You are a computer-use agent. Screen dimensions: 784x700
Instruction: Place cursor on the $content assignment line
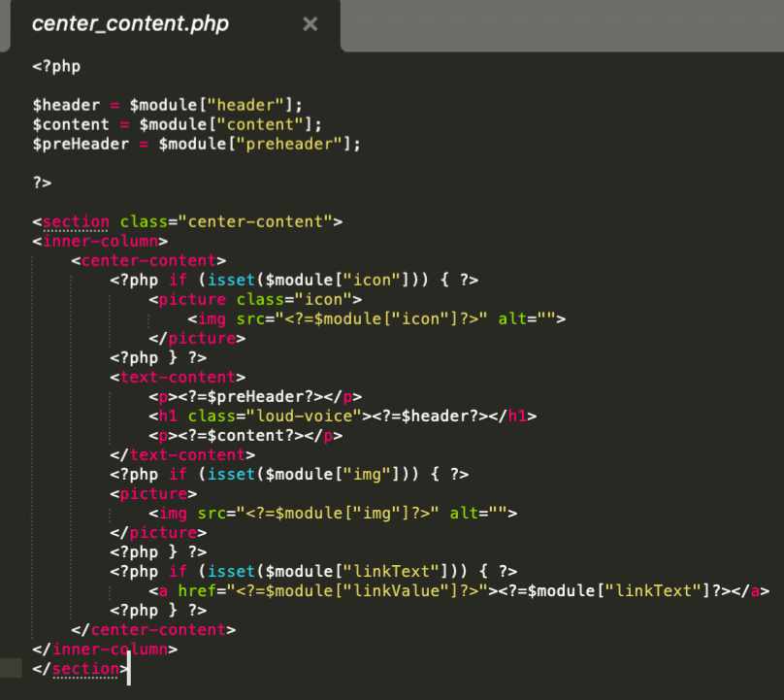click(x=177, y=124)
